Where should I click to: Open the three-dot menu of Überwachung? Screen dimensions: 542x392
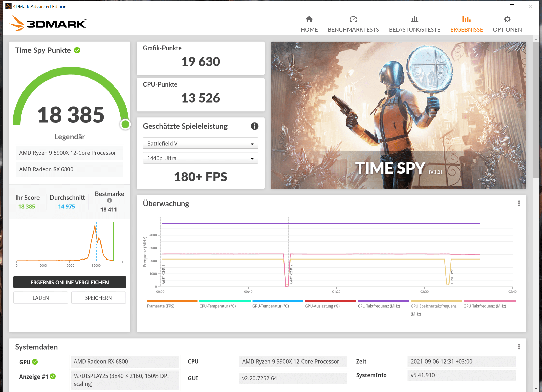coord(519,203)
